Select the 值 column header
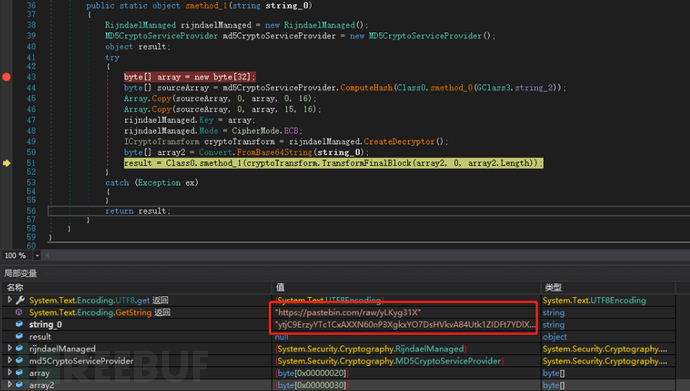The image size is (690, 391). point(280,288)
